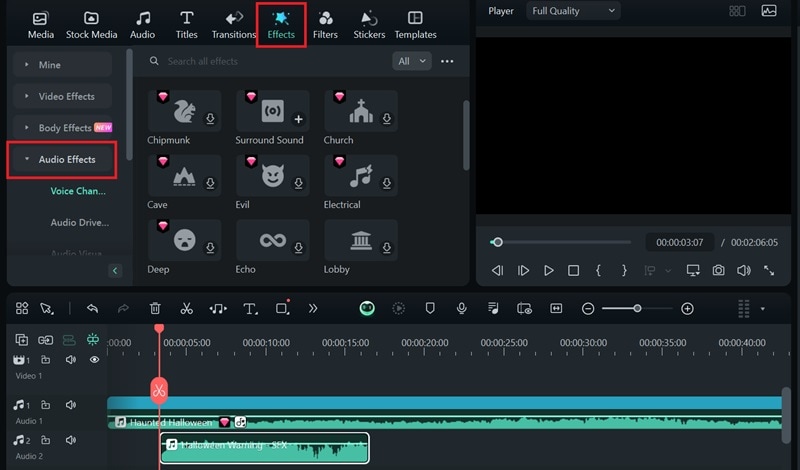This screenshot has height=470, width=800.
Task: Mute the Audio 2 track
Action: (71, 440)
